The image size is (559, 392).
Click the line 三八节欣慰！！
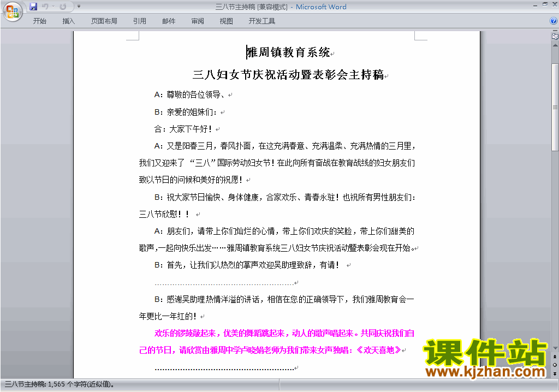(164, 214)
